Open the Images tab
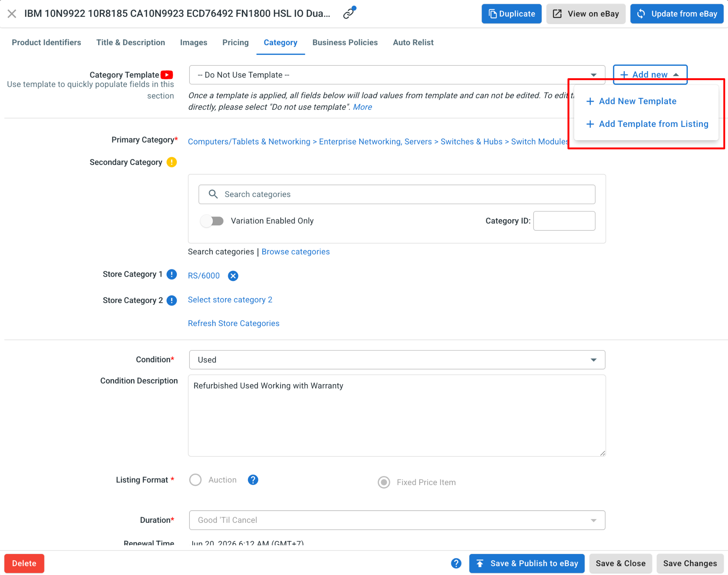Image resolution: width=728 pixels, height=575 pixels. click(194, 43)
